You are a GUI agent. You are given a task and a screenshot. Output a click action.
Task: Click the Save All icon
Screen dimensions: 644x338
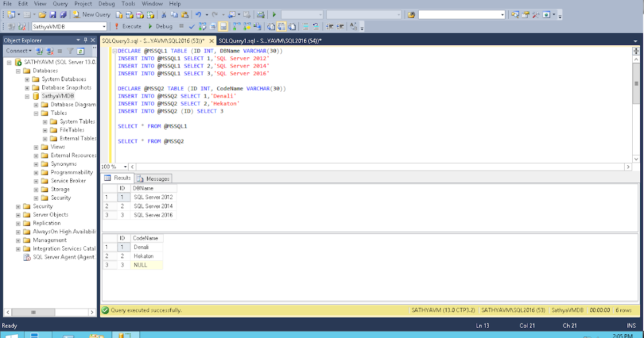tap(63, 14)
